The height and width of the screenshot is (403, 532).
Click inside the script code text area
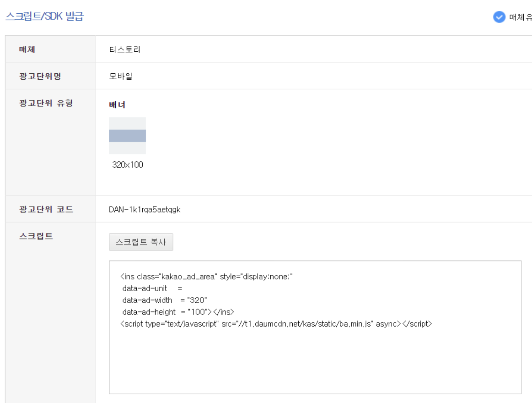coord(315,327)
